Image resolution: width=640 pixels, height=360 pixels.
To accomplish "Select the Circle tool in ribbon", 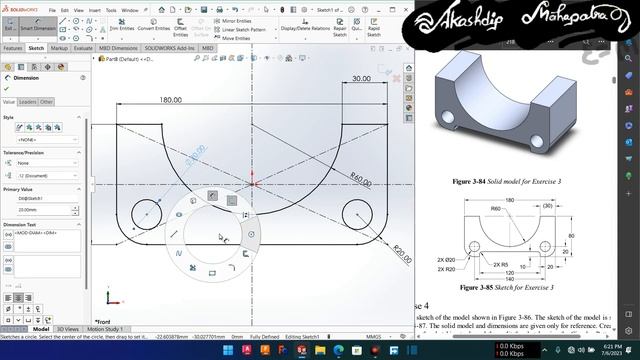I will (x=76, y=21).
